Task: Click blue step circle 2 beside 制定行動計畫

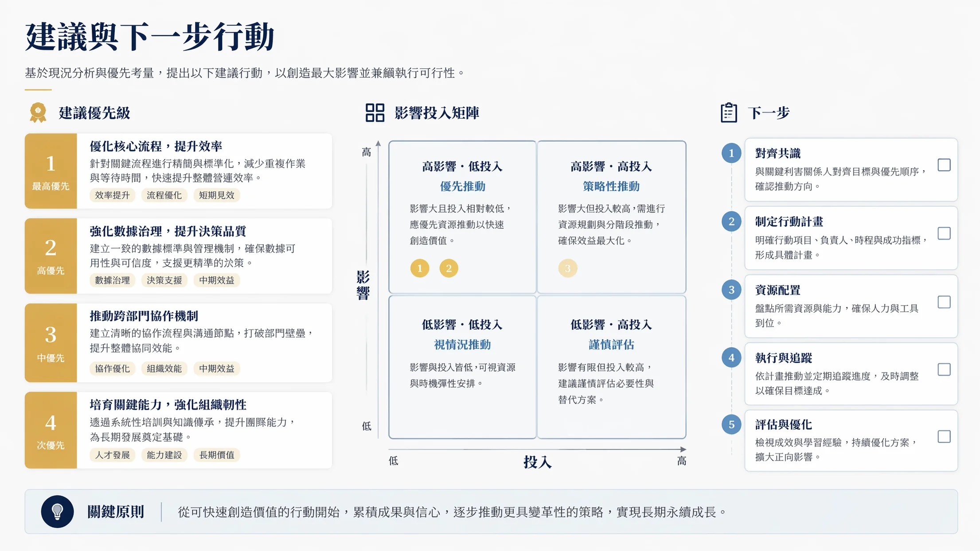Action: [731, 221]
